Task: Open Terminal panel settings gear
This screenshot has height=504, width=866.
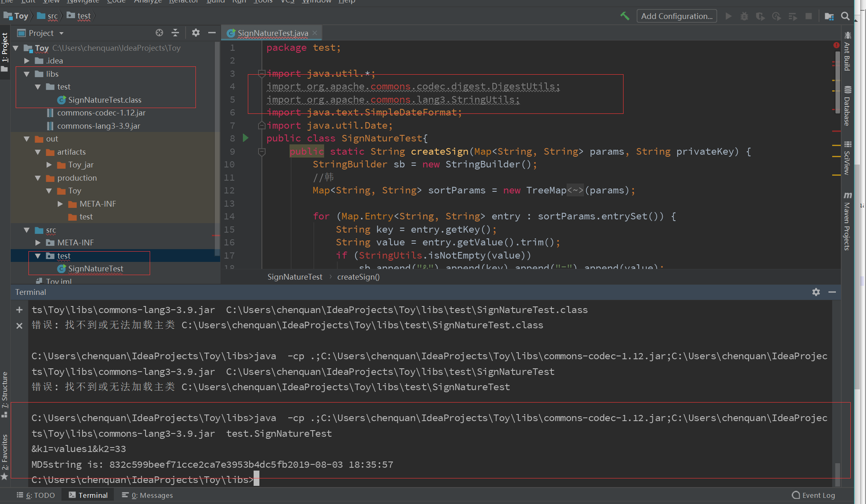Action: point(816,292)
